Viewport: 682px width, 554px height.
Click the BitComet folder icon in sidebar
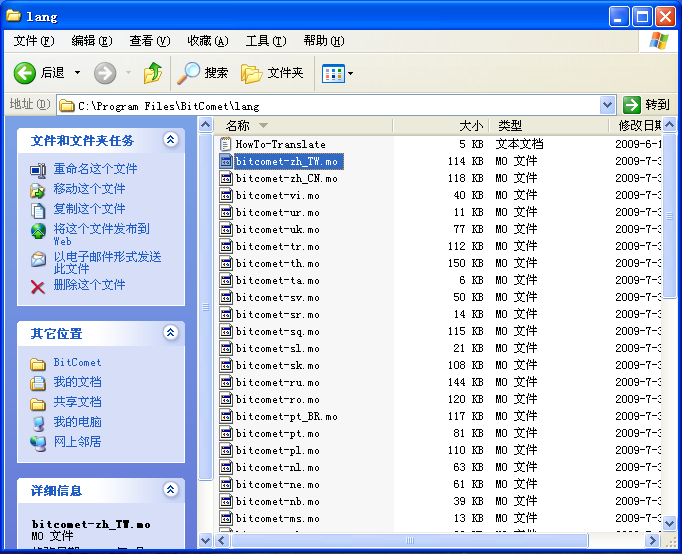(x=38, y=364)
